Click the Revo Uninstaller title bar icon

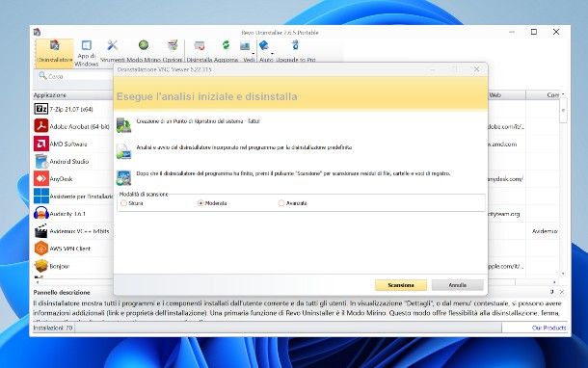(38, 32)
